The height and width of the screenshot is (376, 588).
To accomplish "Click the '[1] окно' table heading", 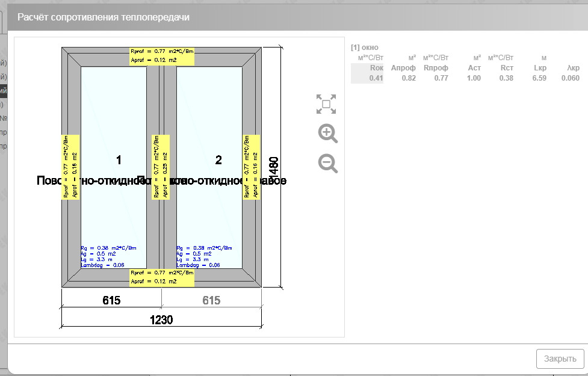I will (x=365, y=47).
